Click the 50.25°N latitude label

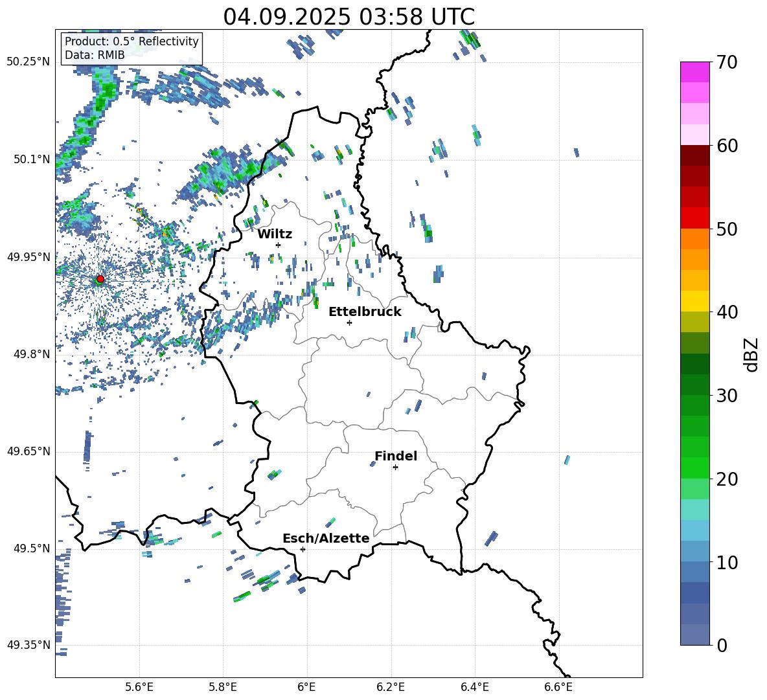(29, 62)
